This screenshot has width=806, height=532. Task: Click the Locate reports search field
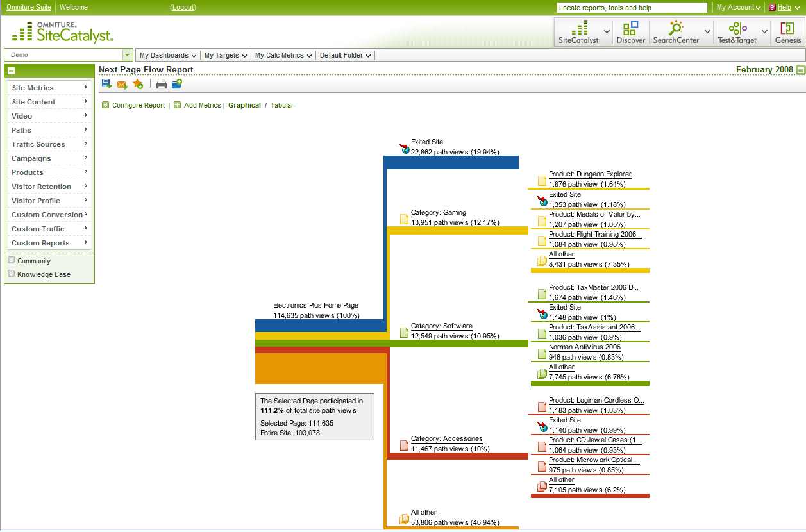click(x=631, y=8)
